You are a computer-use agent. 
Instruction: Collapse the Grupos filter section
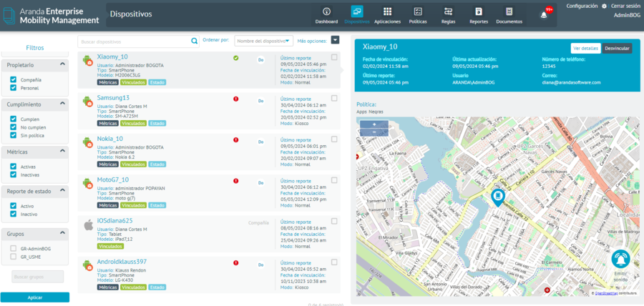[62, 233]
